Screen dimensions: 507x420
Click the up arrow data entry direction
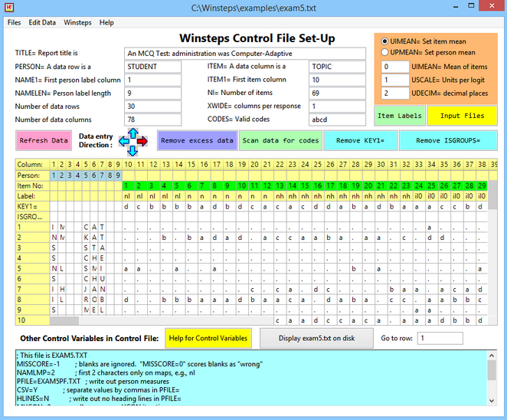133,133
